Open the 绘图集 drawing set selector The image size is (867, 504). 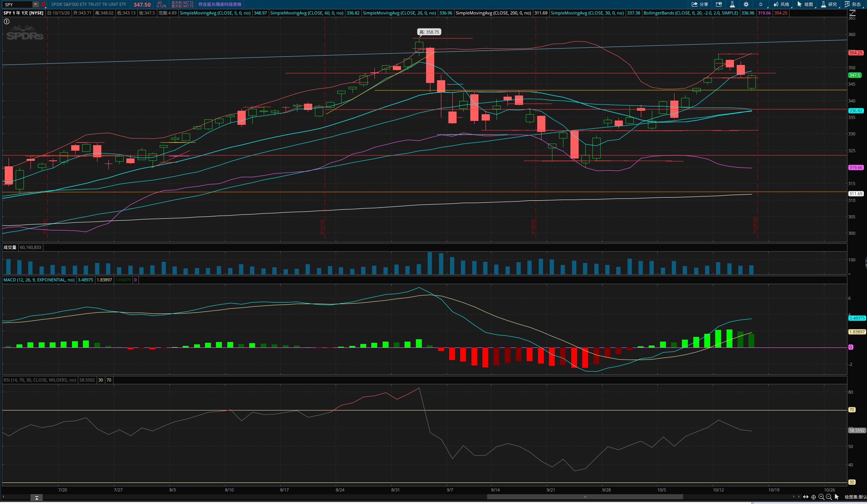pyautogui.click(x=855, y=497)
